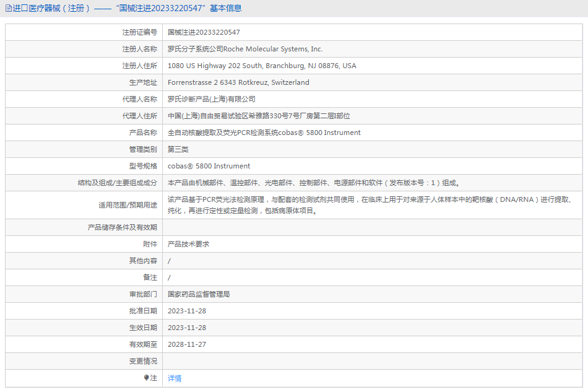Click the document icon in the page header
This screenshot has height=392, width=588.
coord(8,8)
